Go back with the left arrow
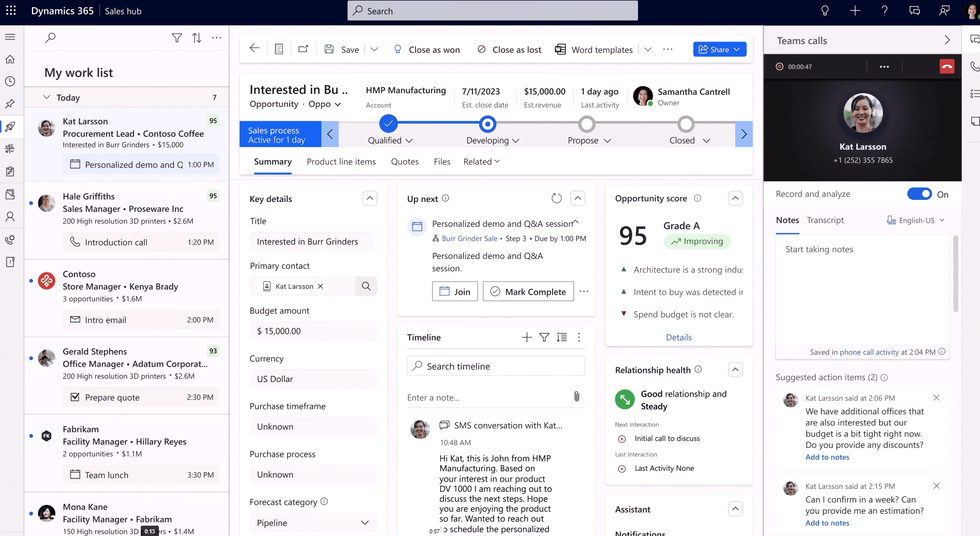980x536 pixels. [255, 49]
